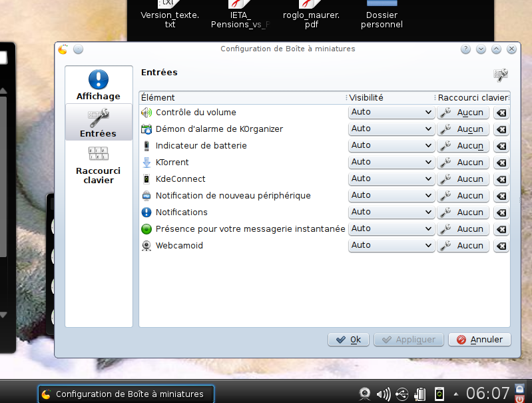Open USB device notifier tray icon
Viewport: 532px width, 403px height.
(402, 394)
